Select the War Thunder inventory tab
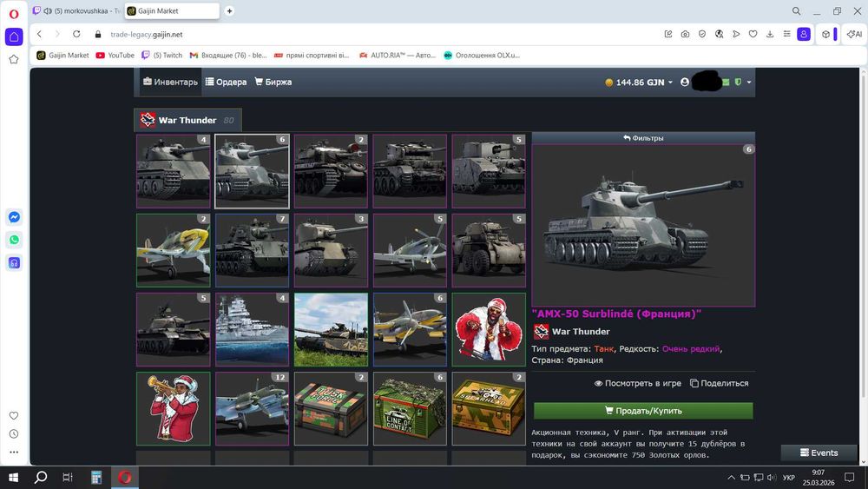 187,120
